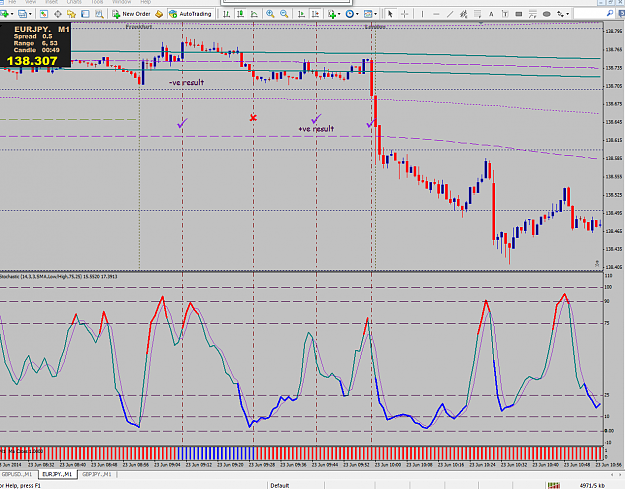
Task: Open the Profiles icon
Action: 23,14
